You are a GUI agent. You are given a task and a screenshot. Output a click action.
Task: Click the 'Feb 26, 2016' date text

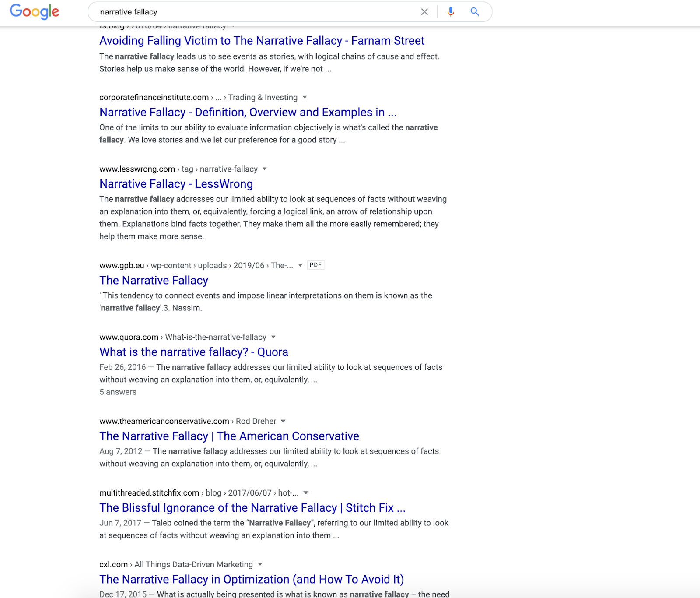122,367
